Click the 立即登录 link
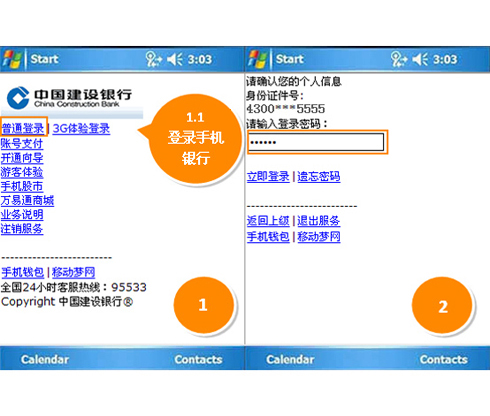 [x=268, y=176]
